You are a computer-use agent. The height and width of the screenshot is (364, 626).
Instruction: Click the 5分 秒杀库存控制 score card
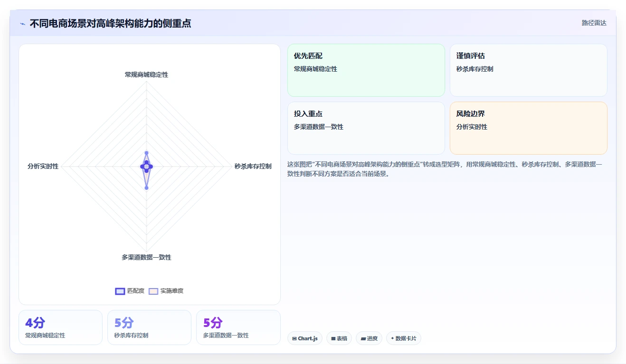click(149, 327)
